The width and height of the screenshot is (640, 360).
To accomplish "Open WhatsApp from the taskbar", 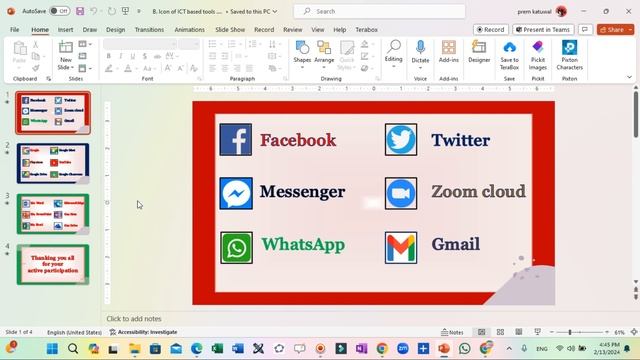I will coord(464,349).
